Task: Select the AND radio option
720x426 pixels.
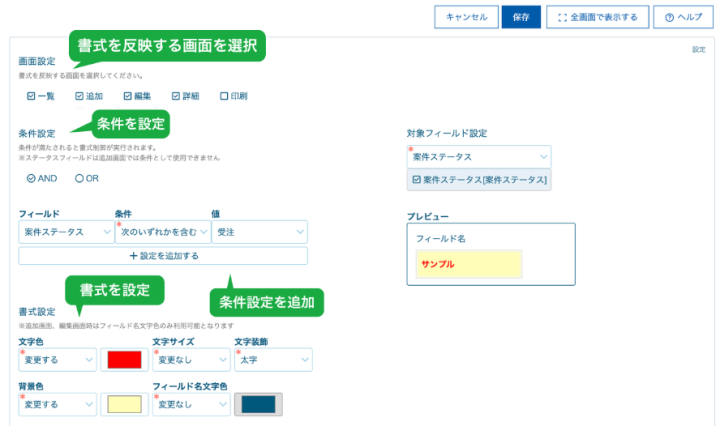Action: click(x=31, y=178)
